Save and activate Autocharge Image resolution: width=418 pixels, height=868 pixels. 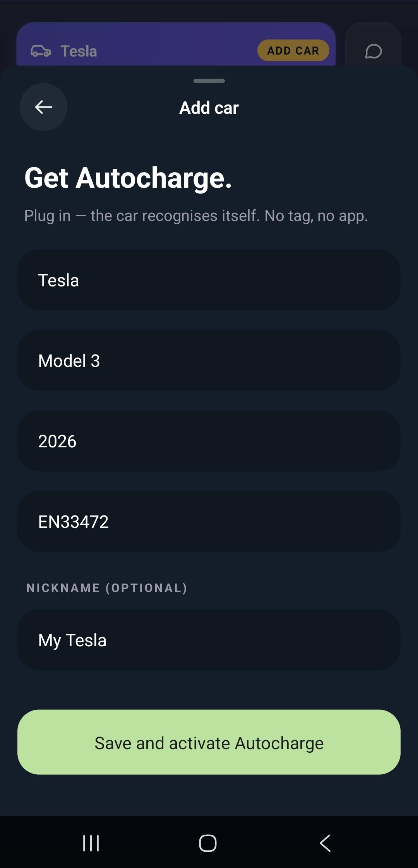coord(209,742)
